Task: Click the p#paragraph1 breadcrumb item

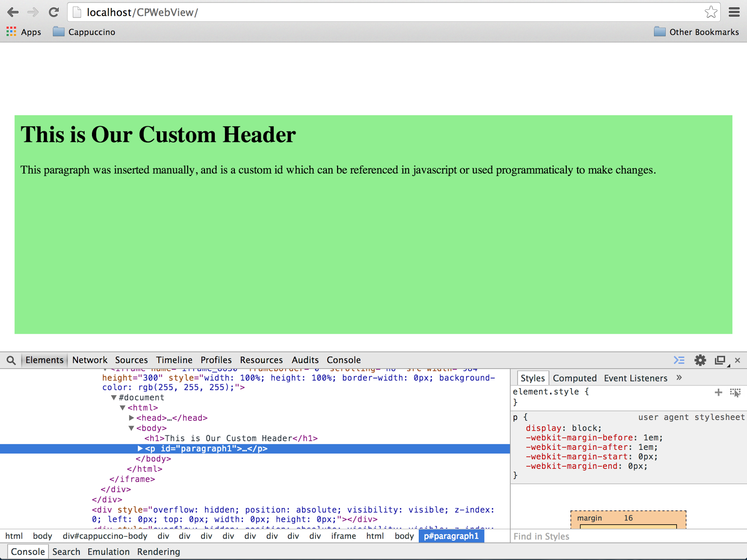Action: [x=451, y=536]
